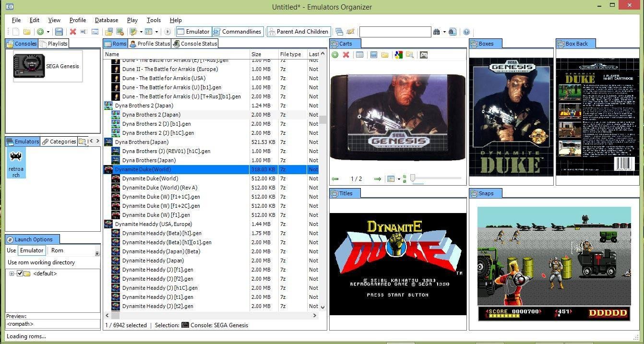The image size is (644, 344).
Task: Expand the default node in Launch Options
Action: tap(11, 273)
